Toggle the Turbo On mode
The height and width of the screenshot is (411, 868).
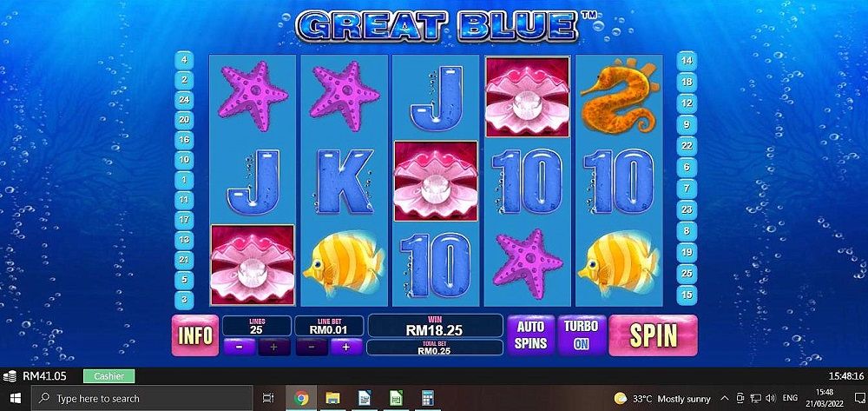[x=582, y=335]
